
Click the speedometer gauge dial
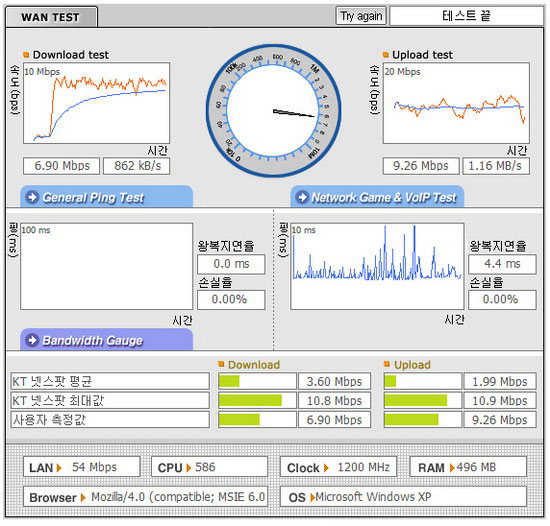tap(274, 111)
